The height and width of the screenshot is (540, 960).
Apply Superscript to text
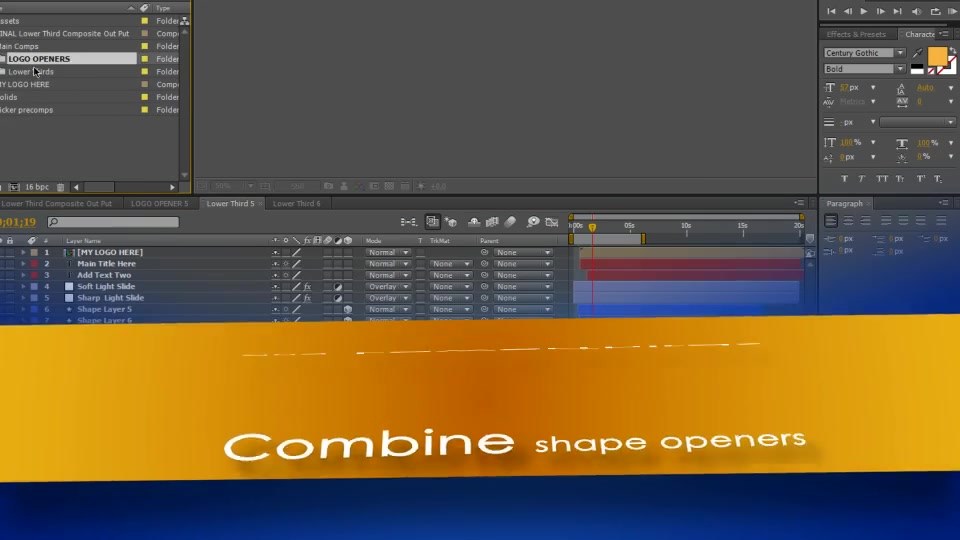coord(921,179)
